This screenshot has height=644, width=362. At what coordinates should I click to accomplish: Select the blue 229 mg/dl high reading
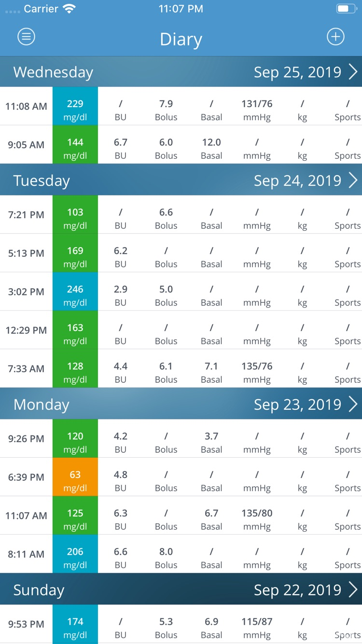(x=75, y=106)
